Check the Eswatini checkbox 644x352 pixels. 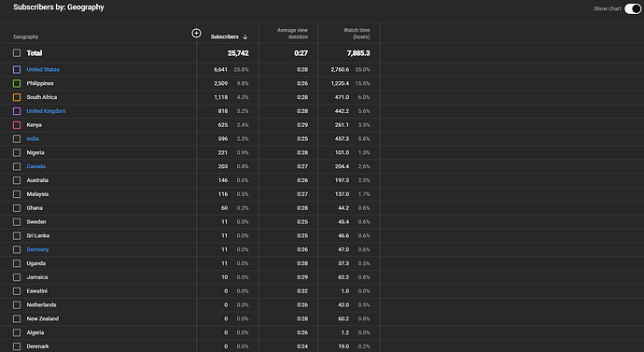pyautogui.click(x=17, y=291)
